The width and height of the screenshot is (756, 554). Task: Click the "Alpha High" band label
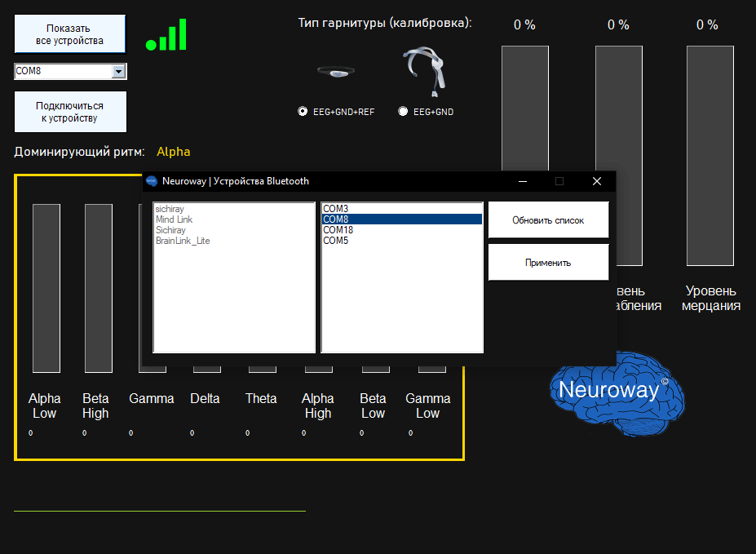(x=318, y=406)
